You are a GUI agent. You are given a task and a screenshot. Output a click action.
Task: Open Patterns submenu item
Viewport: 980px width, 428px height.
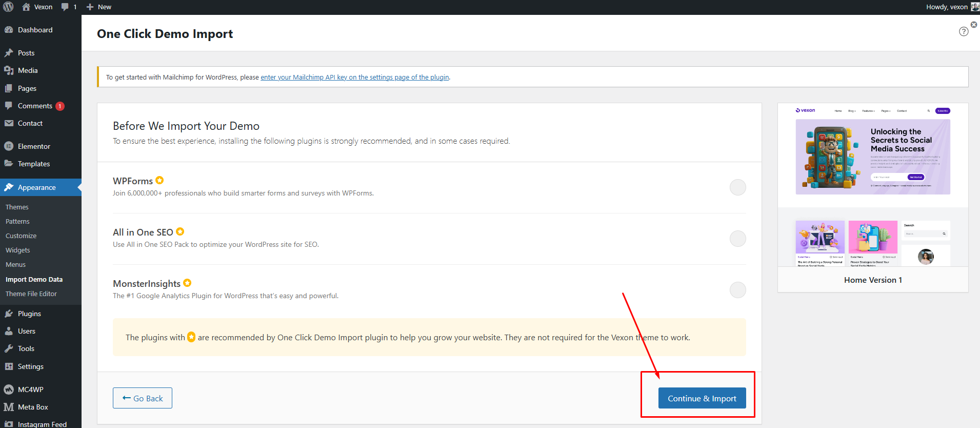(x=17, y=221)
